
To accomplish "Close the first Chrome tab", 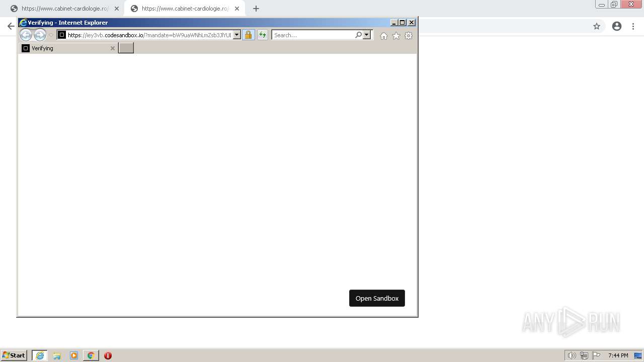I will click(117, 9).
